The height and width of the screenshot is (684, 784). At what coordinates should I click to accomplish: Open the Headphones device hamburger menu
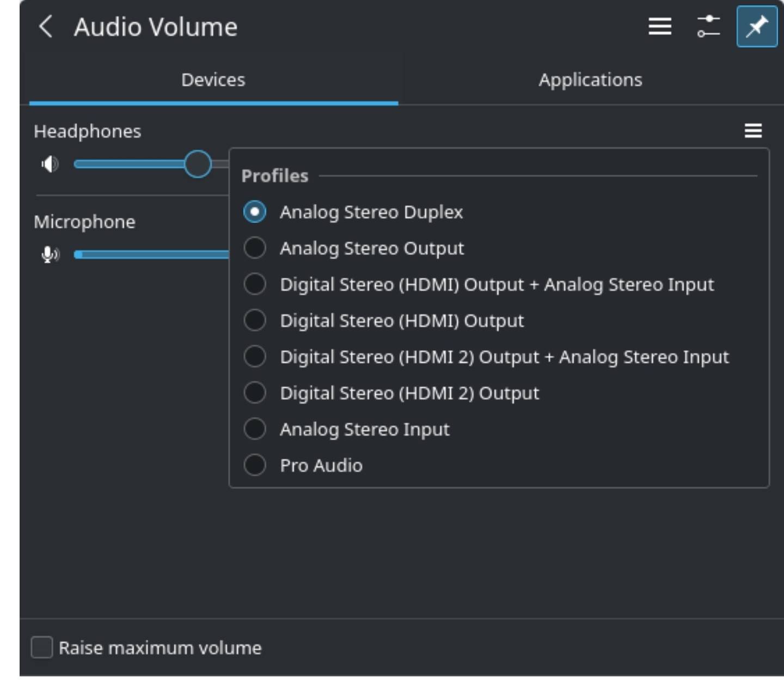753,131
